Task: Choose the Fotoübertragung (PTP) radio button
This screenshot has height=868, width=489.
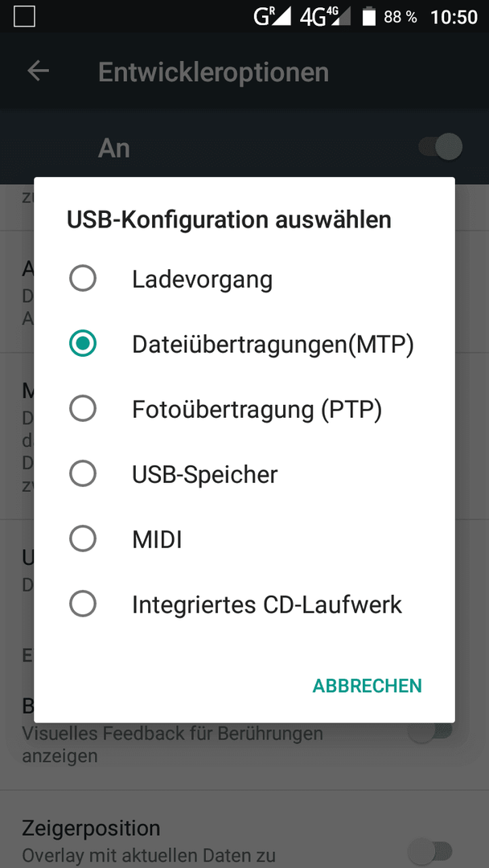Action: [x=83, y=408]
